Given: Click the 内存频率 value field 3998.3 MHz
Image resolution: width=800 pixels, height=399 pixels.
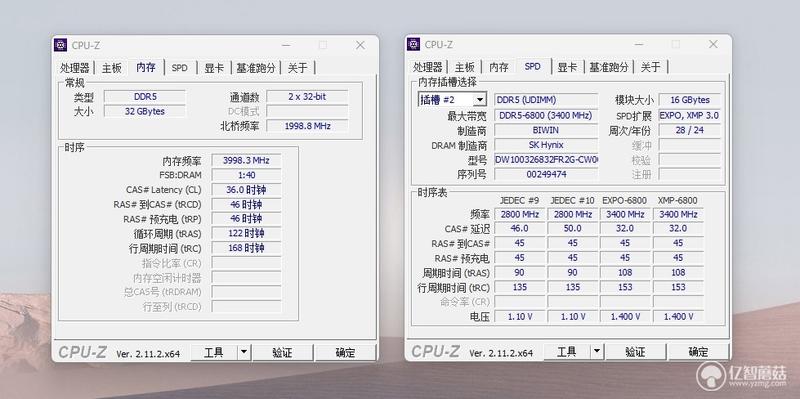Looking at the screenshot, I should (x=246, y=160).
